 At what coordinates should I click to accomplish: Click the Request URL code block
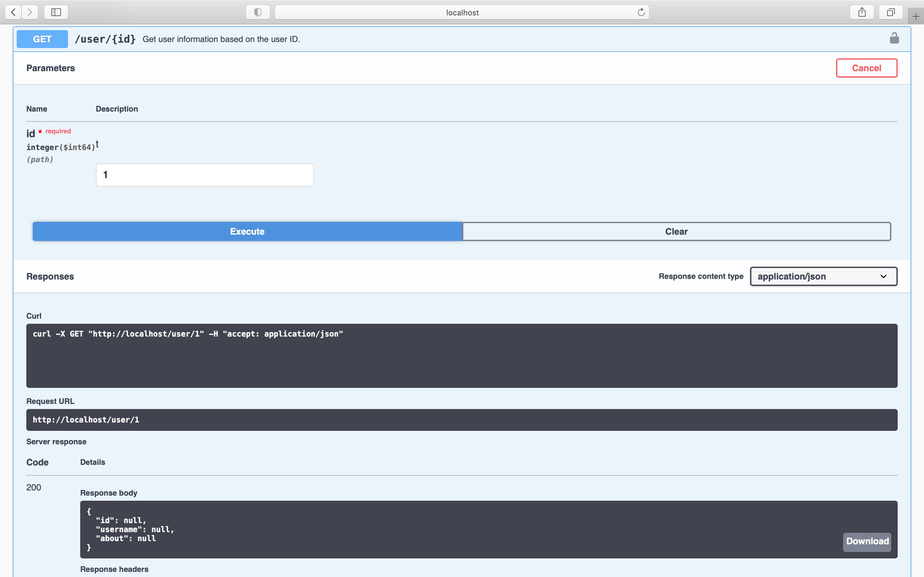point(462,420)
